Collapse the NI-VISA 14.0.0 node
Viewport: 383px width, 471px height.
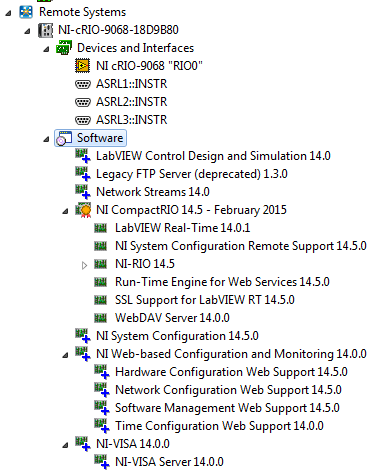pos(66,445)
